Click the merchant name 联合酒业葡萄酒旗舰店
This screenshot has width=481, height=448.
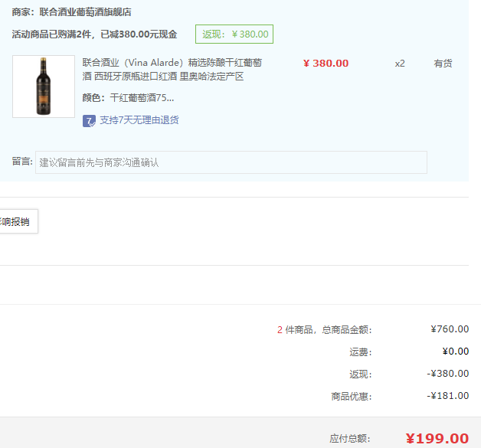[85, 12]
